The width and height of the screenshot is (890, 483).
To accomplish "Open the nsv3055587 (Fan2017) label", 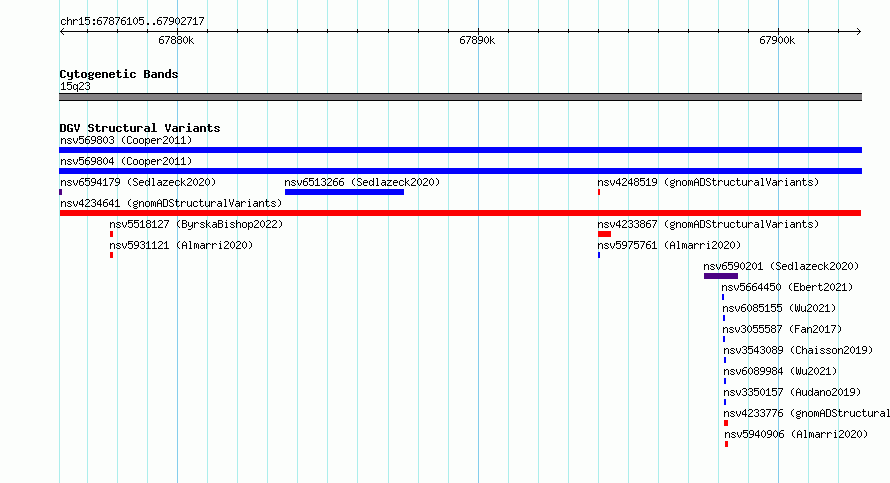I will (782, 329).
